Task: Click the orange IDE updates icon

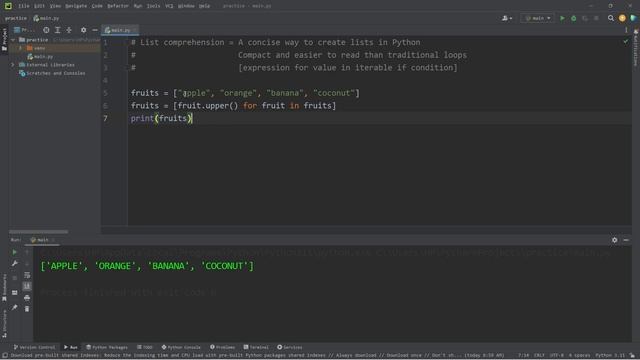Action: click(622, 18)
